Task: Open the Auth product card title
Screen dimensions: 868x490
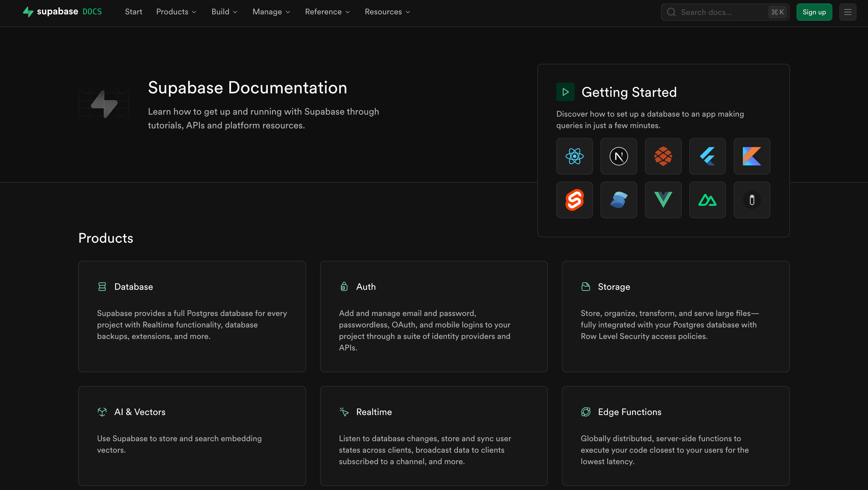Action: point(366,287)
